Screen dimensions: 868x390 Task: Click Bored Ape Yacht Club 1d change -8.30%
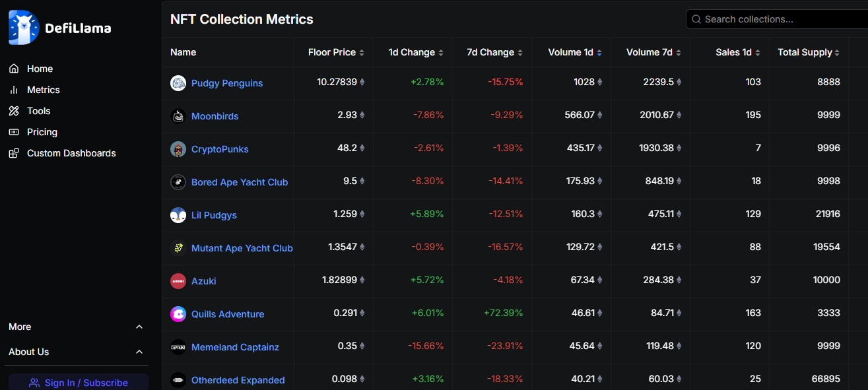(x=428, y=181)
